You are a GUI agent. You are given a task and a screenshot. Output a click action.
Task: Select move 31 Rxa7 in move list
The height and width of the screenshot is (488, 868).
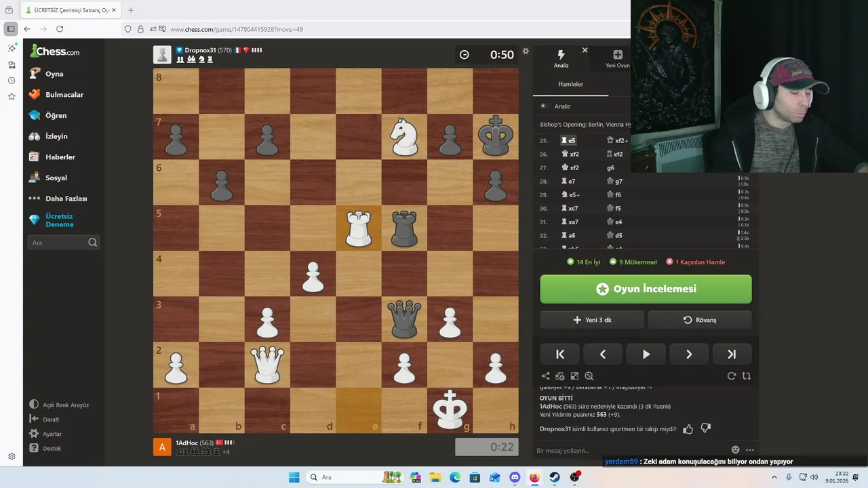pos(570,222)
